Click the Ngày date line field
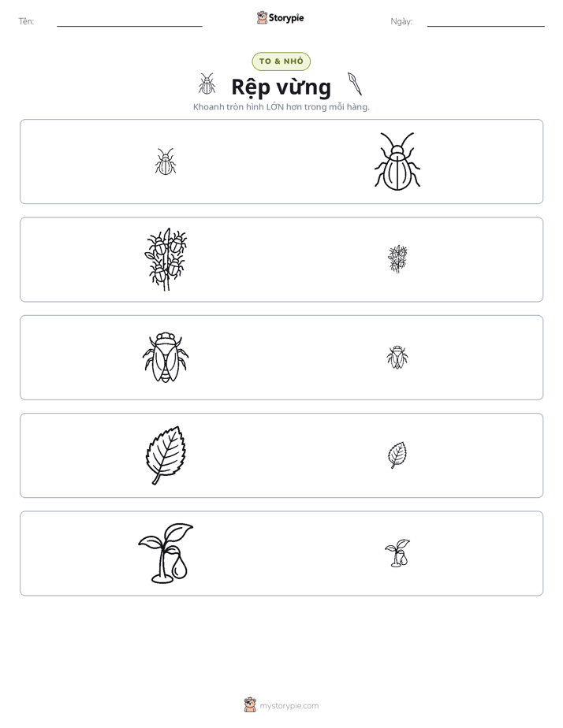This screenshot has width=563, height=728. click(486, 22)
